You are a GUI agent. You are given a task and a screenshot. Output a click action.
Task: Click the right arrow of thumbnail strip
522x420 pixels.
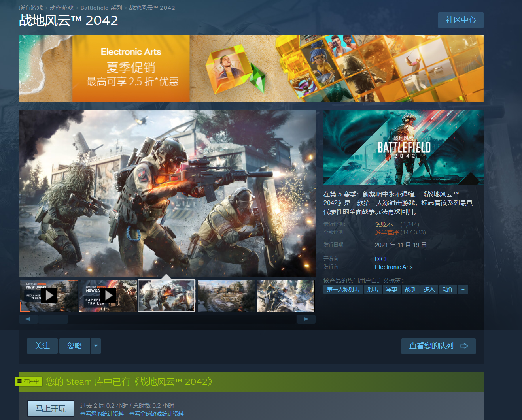pos(306,319)
